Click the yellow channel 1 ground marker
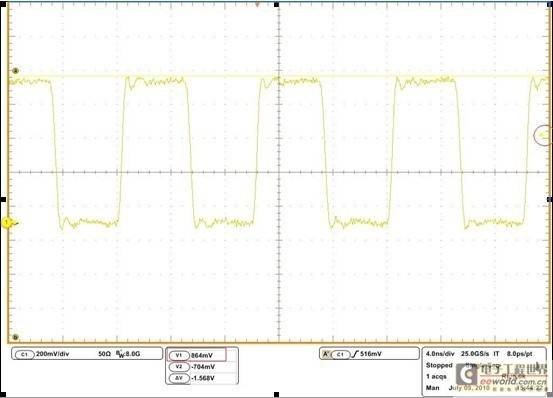 point(7,223)
